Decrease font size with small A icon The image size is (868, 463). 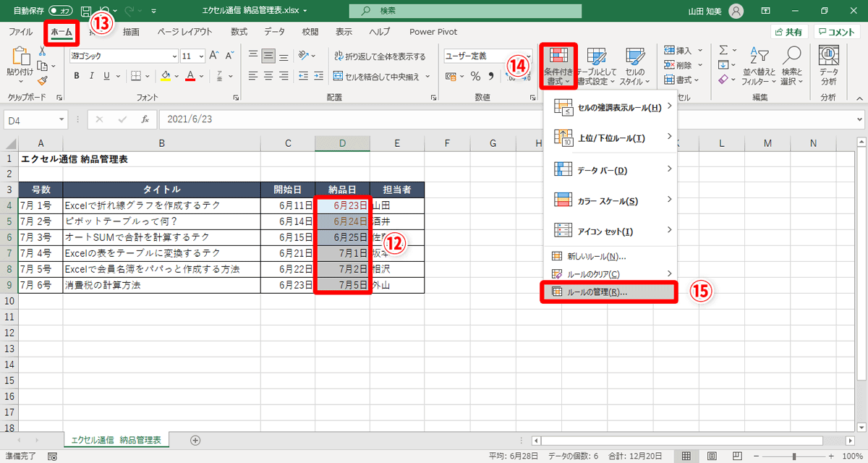(x=229, y=56)
